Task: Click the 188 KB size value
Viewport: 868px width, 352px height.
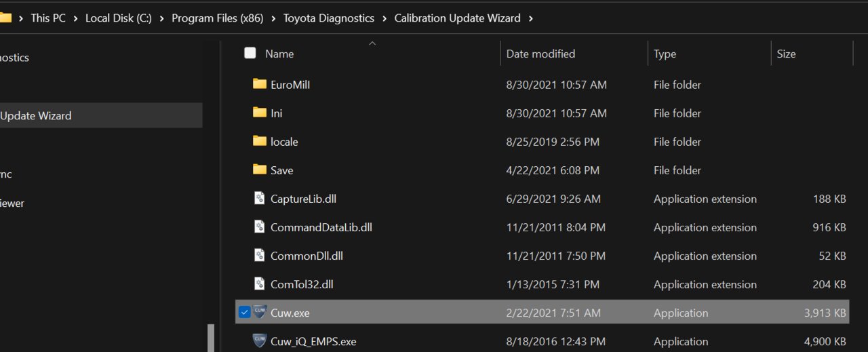Action: point(829,199)
